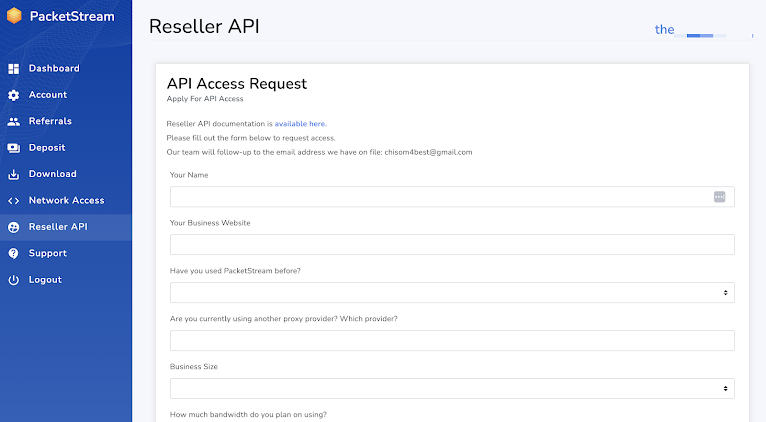
Task: Click the Deposit wallet icon
Action: coord(14,148)
